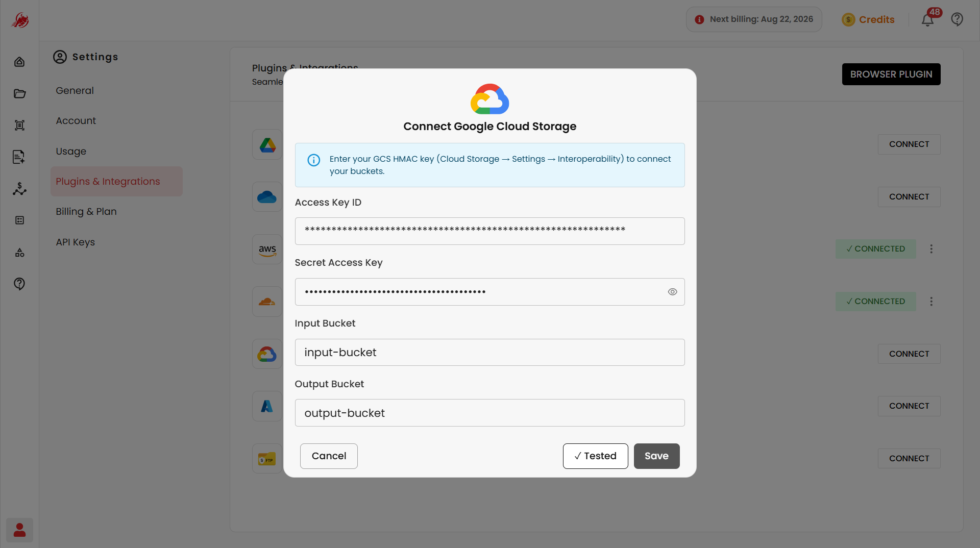
Task: Click the 'Output Bucket' label
Action: click(330, 384)
